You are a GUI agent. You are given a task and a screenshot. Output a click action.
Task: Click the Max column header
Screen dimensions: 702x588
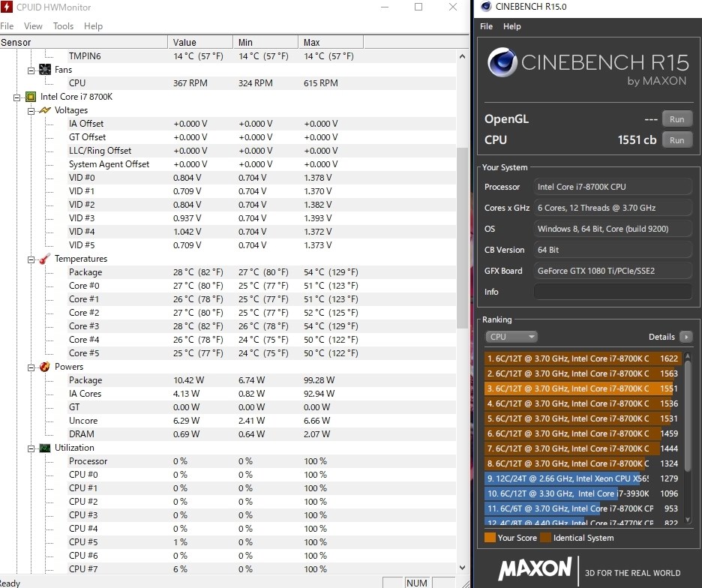(331, 42)
